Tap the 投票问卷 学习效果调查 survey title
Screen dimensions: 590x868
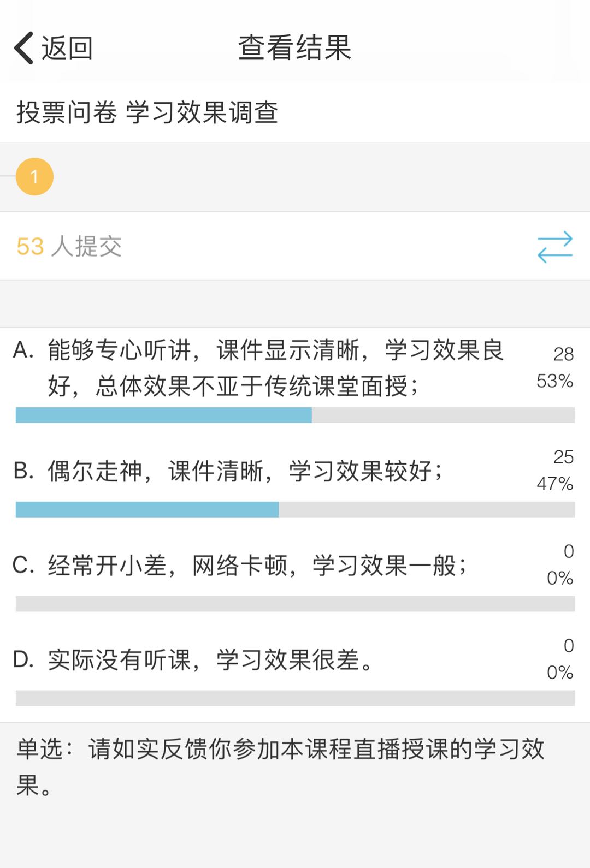(x=147, y=112)
